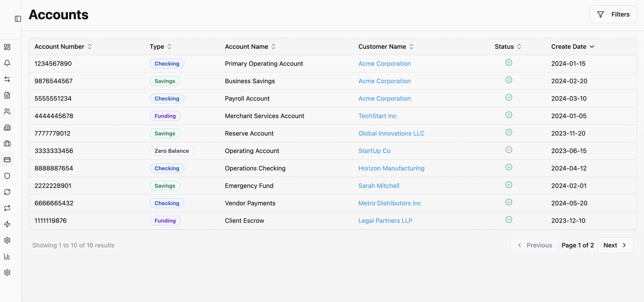644x302 pixels.
Task: Click status check icon for Client Escrow row
Action: (509, 220)
